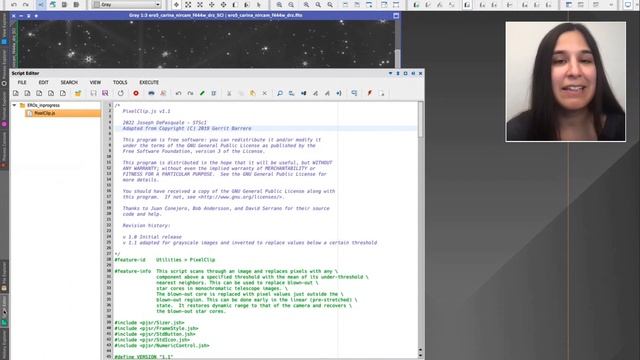This screenshot has width=640, height=360.
Task: Maximize the carina image window
Action: click(396, 16)
